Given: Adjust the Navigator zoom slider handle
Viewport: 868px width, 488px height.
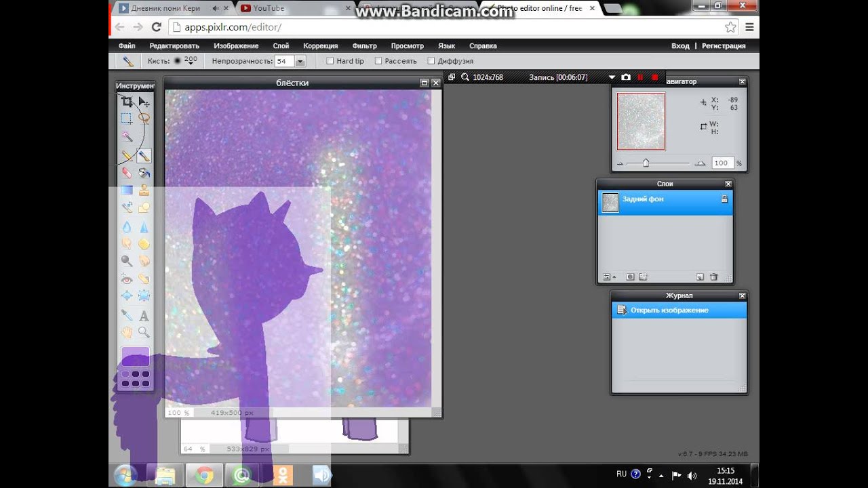Looking at the screenshot, I should pyautogui.click(x=646, y=163).
